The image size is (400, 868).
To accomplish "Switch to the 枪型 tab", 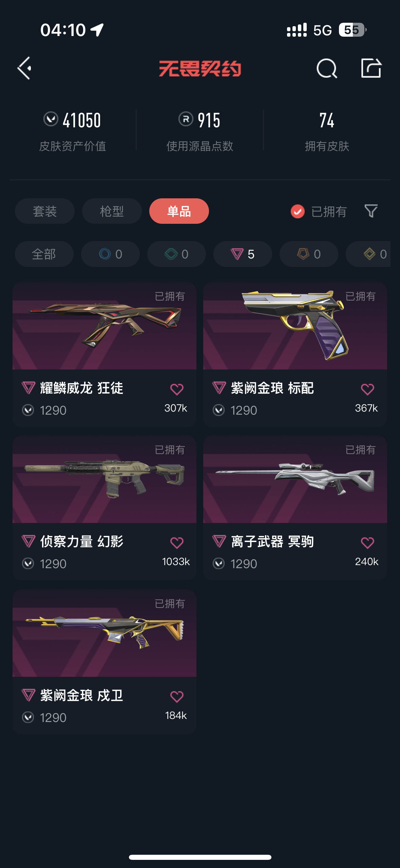I will pyautogui.click(x=112, y=211).
